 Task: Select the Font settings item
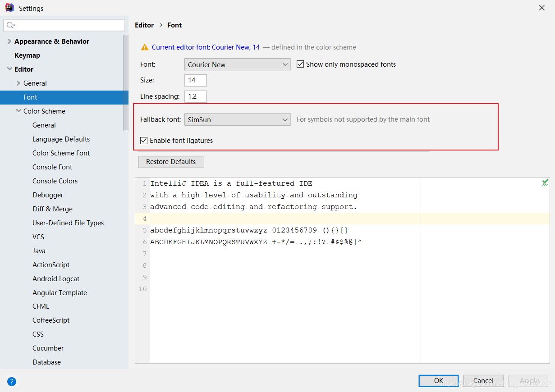click(64, 97)
